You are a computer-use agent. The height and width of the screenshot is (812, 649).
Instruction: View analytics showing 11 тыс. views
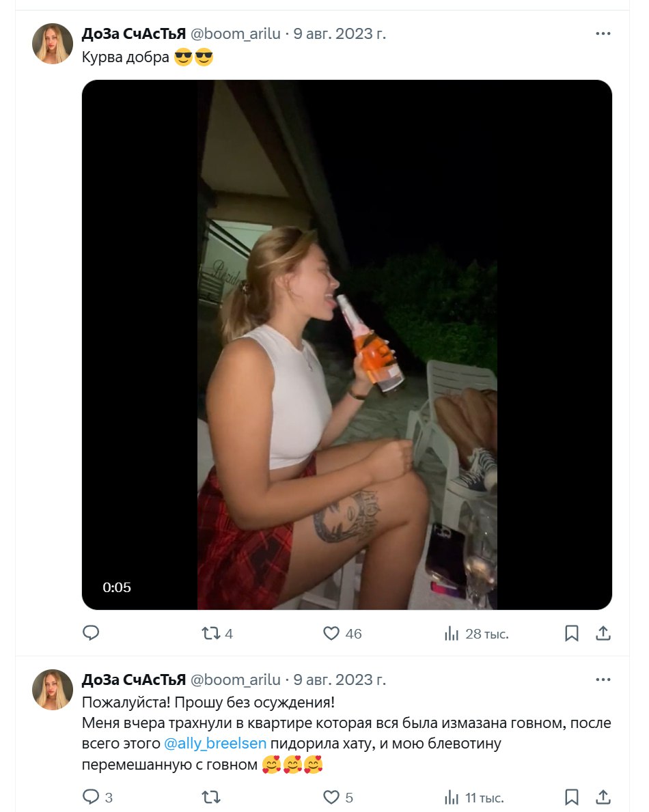coord(452,796)
